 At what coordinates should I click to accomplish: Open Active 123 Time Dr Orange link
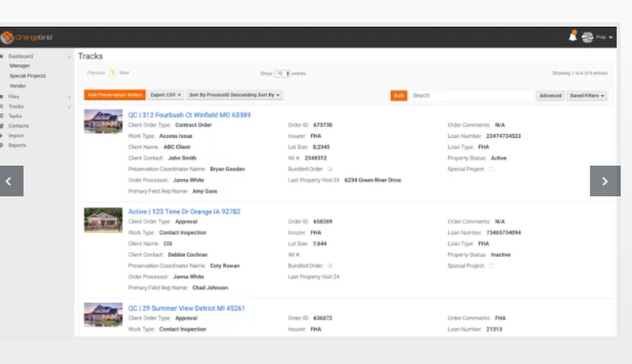(184, 212)
